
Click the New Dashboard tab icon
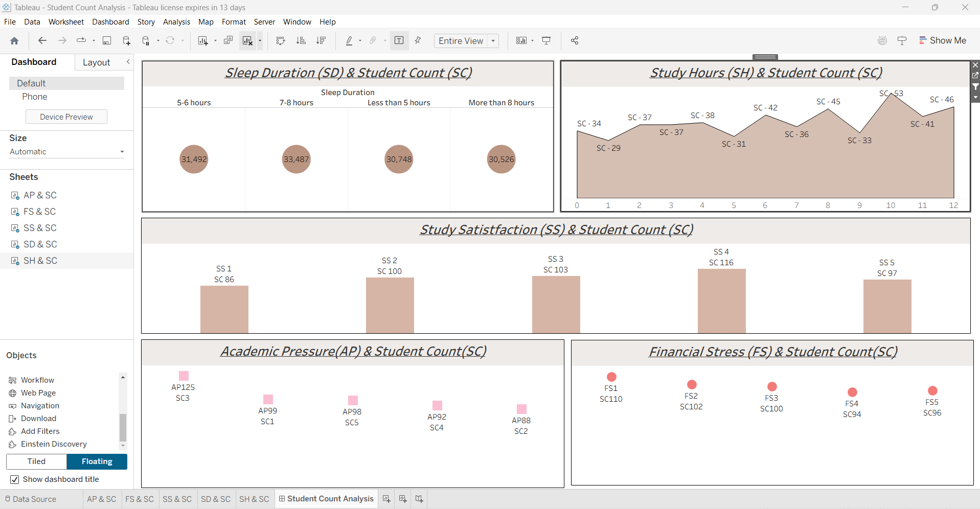(403, 499)
